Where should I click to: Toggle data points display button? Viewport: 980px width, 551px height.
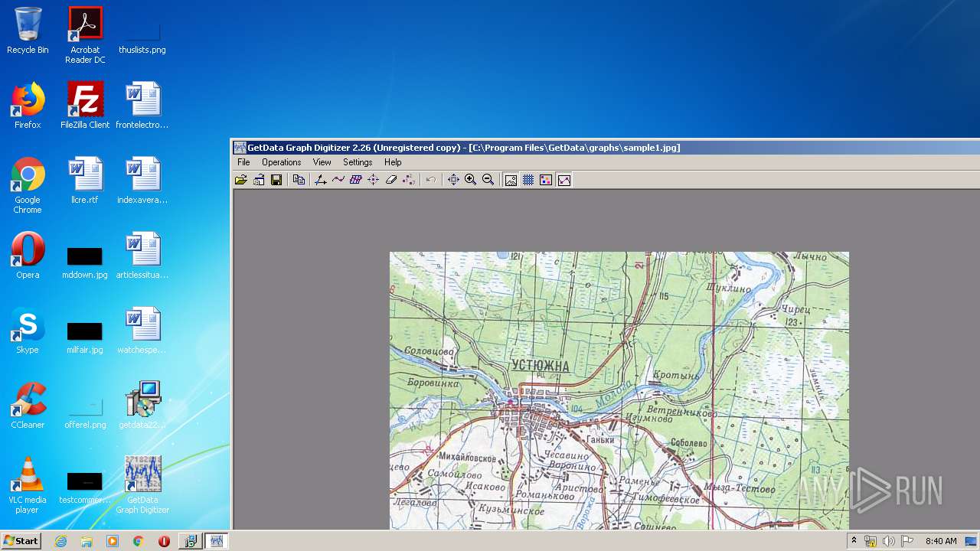click(546, 180)
